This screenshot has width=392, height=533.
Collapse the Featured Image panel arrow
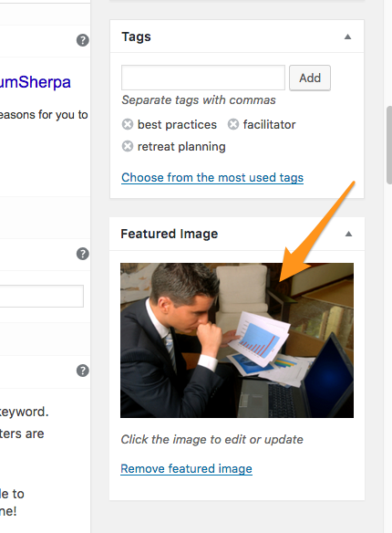pos(348,234)
